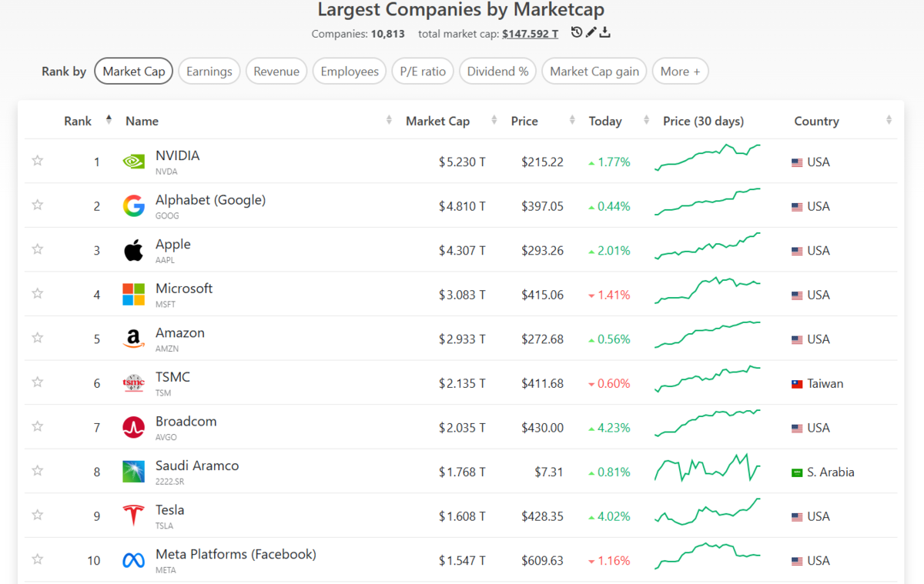Select the Market Cap ranking pill

(134, 72)
